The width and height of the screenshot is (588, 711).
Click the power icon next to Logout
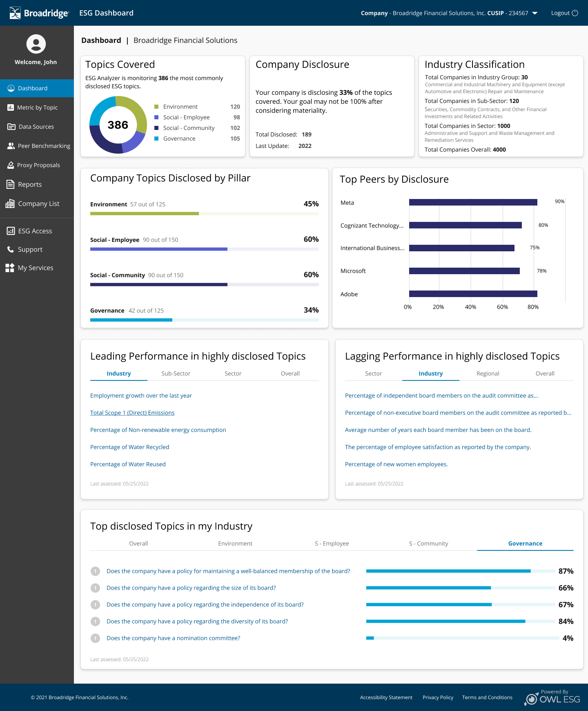tap(575, 13)
